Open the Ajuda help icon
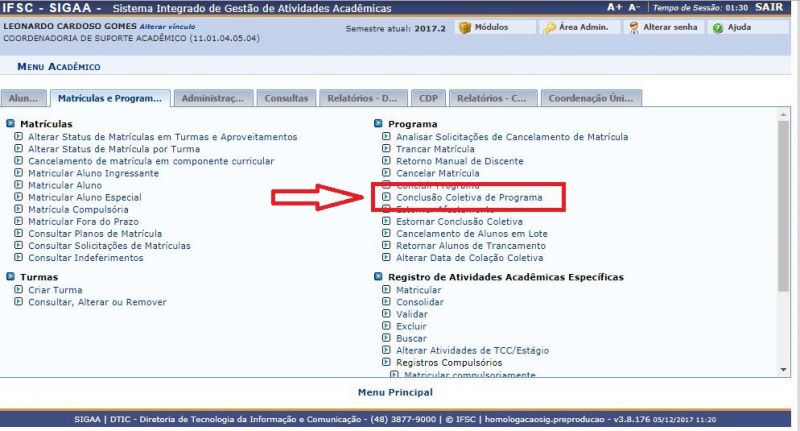Screen dimensions: 800x431 [x=717, y=28]
